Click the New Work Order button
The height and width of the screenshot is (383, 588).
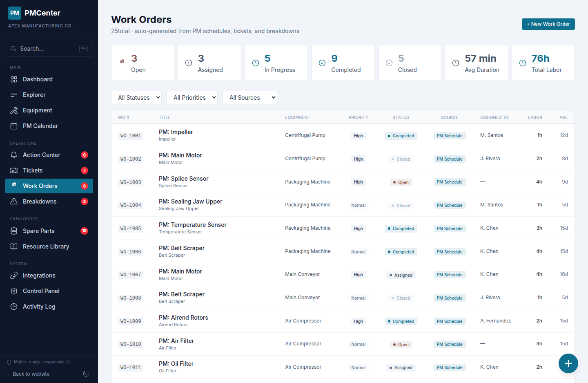pyautogui.click(x=548, y=24)
